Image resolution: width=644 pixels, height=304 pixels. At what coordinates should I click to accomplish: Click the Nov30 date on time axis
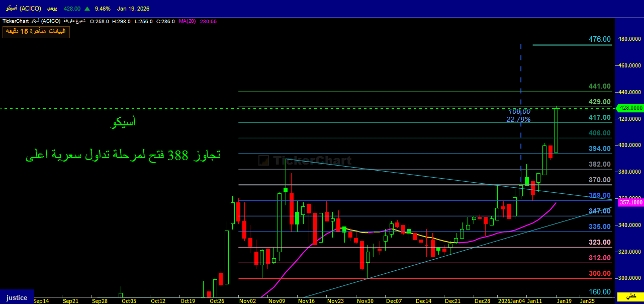365,301
